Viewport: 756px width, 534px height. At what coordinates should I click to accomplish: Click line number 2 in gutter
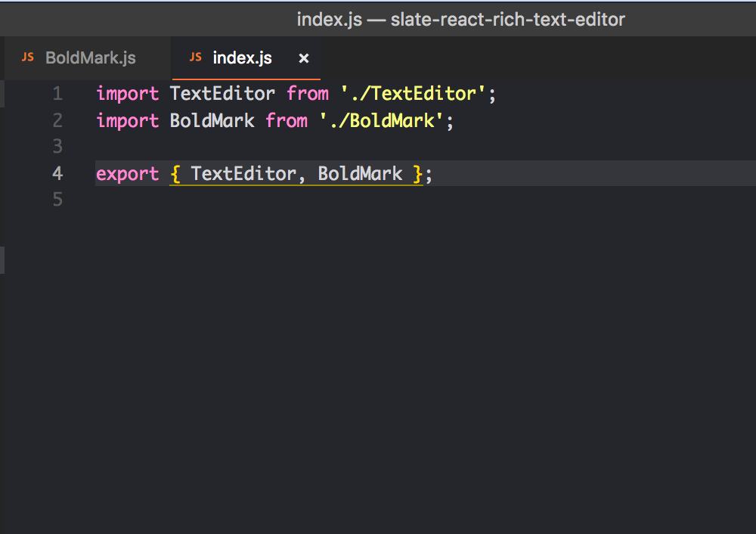point(58,120)
